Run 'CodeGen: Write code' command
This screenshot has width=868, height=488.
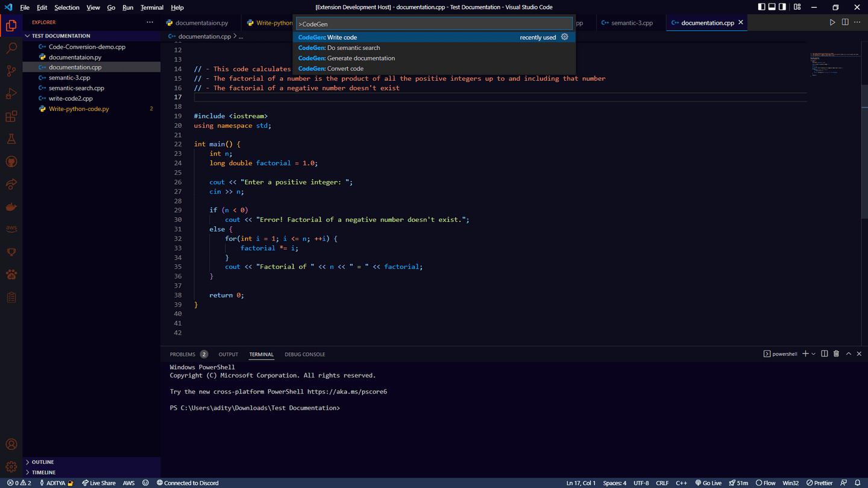click(x=434, y=37)
